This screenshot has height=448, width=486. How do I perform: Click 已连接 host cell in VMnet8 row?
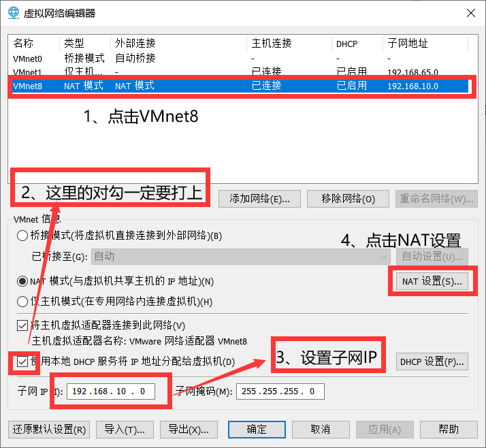(266, 86)
